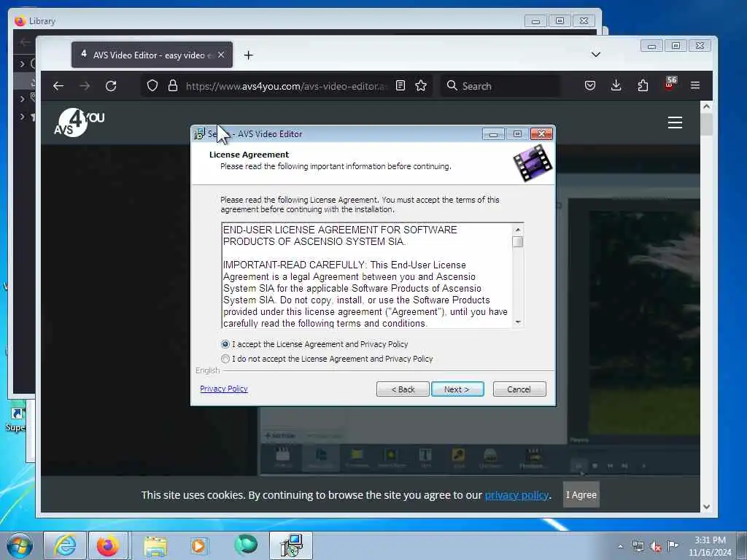Open the Firefox application hamburger menu
The height and width of the screenshot is (560, 747).
pos(695,86)
